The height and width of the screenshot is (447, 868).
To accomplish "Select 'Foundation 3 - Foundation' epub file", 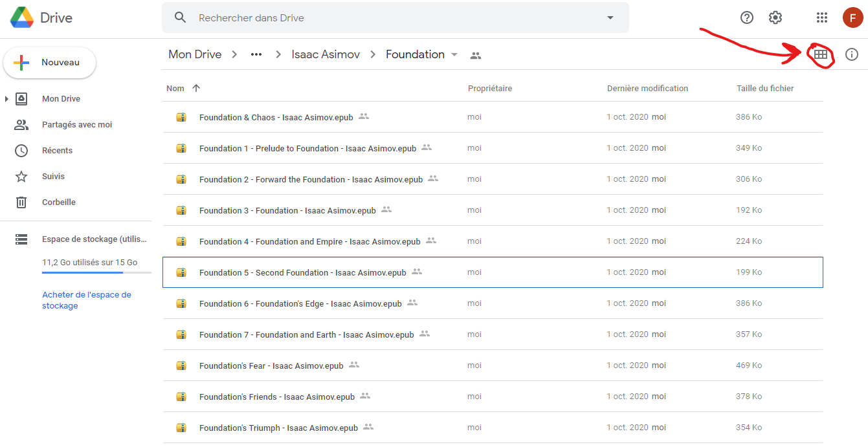I will pyautogui.click(x=493, y=210).
